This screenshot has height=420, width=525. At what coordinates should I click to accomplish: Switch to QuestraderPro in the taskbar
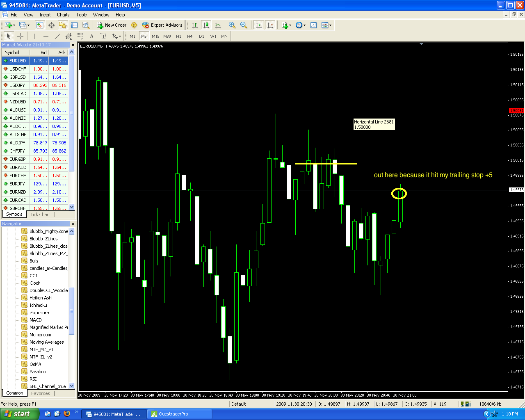[x=179, y=414]
